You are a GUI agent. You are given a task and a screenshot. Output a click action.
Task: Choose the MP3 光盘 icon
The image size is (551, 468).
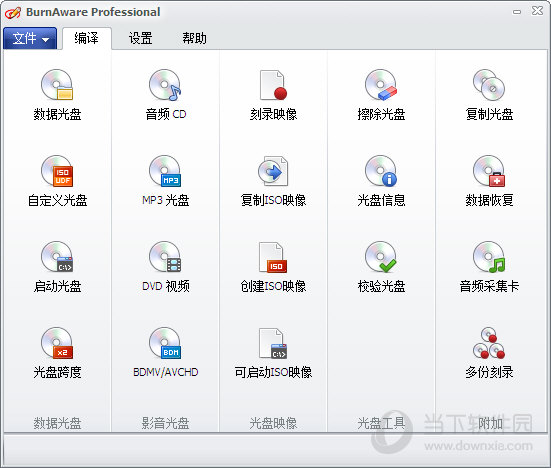[165, 171]
